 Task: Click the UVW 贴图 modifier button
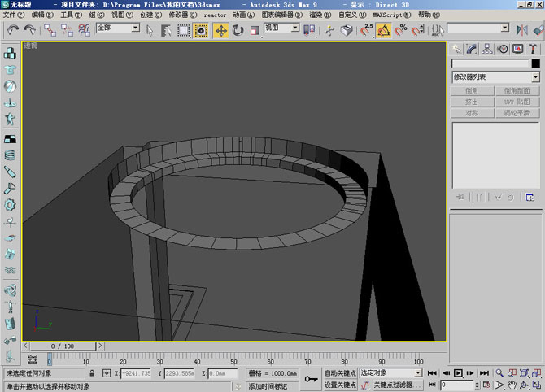[x=517, y=102]
